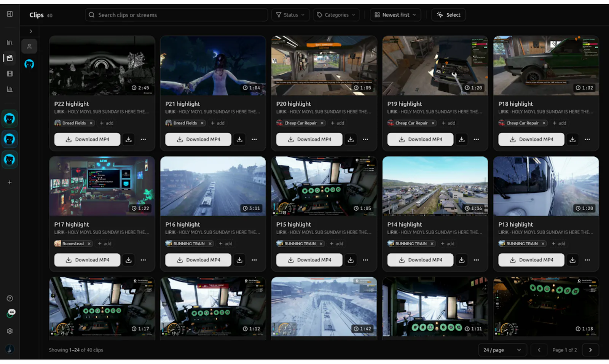Open the settings gear icon
609x364 pixels.
click(10, 331)
